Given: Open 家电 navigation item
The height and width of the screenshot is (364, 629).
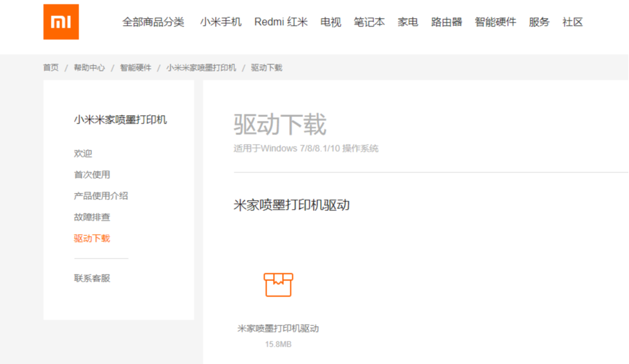Looking at the screenshot, I should [x=408, y=22].
